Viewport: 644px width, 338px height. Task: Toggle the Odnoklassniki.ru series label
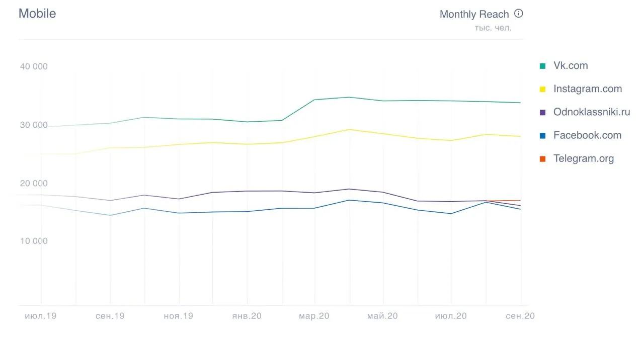point(592,112)
